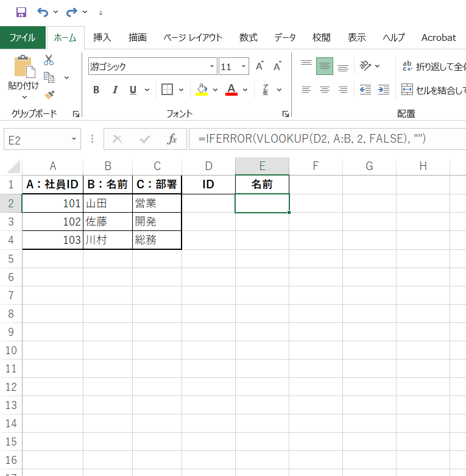
Task: Switch to the 挿入 tab
Action: pos(102,37)
